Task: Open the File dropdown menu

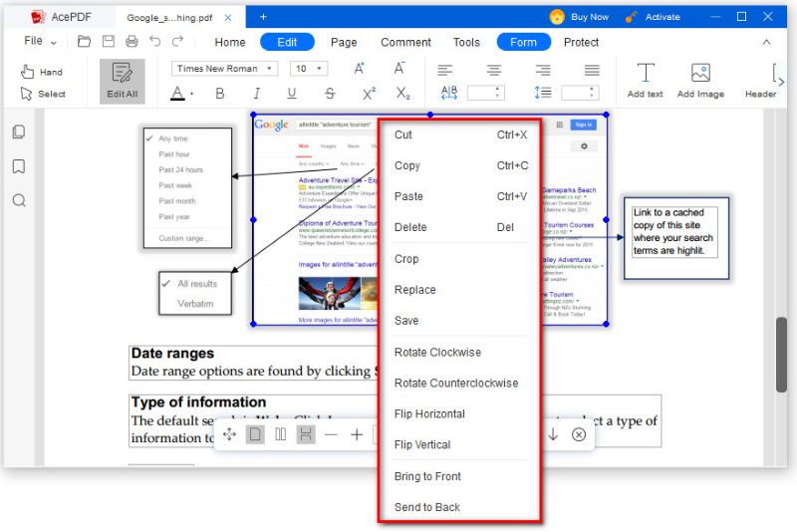Action: (x=40, y=41)
